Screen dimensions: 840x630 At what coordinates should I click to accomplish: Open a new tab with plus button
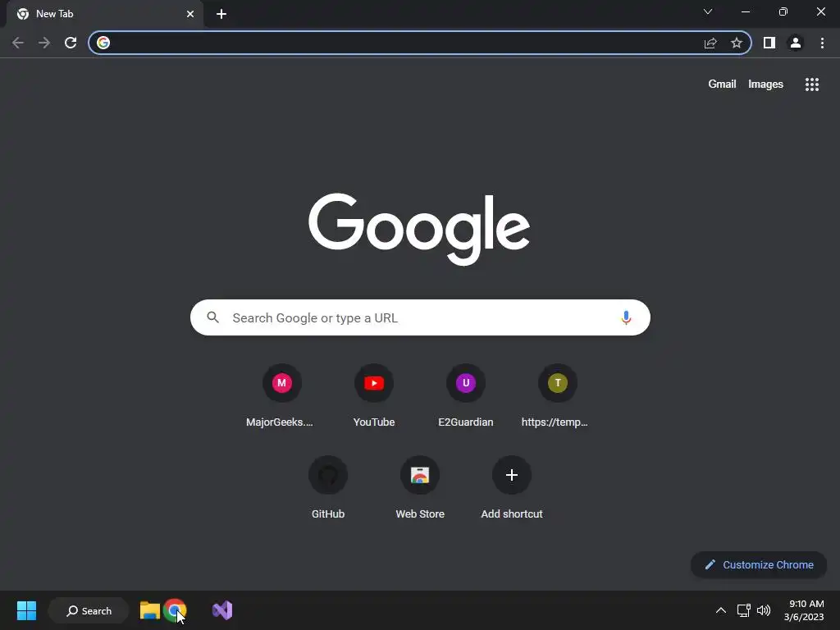click(x=221, y=14)
